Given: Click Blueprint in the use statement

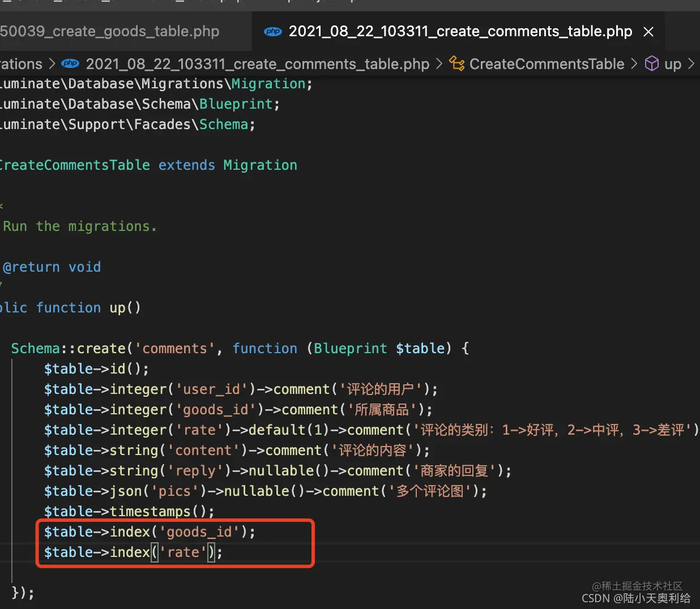Looking at the screenshot, I should 236,104.
